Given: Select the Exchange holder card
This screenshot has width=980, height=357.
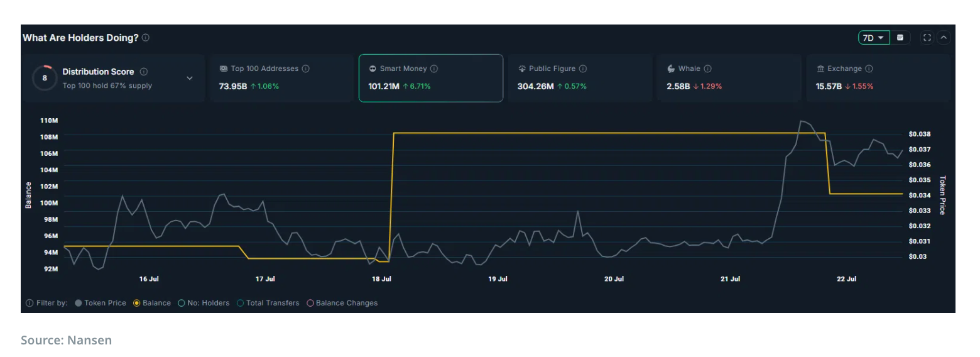Looking at the screenshot, I should tap(878, 78).
